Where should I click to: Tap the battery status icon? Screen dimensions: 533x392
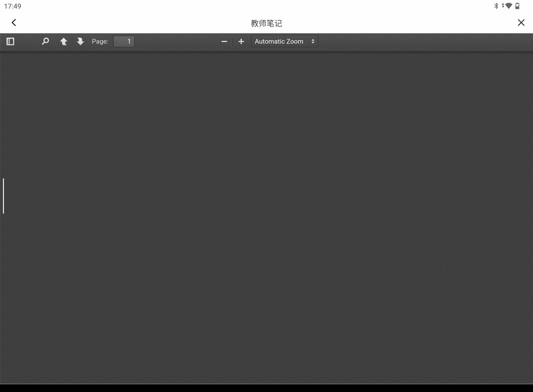coord(517,6)
